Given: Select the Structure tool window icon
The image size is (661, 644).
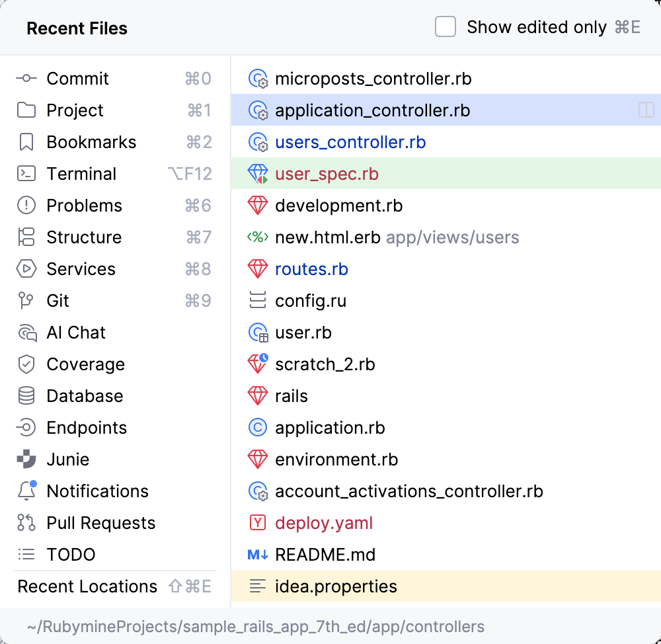Looking at the screenshot, I should [x=26, y=237].
